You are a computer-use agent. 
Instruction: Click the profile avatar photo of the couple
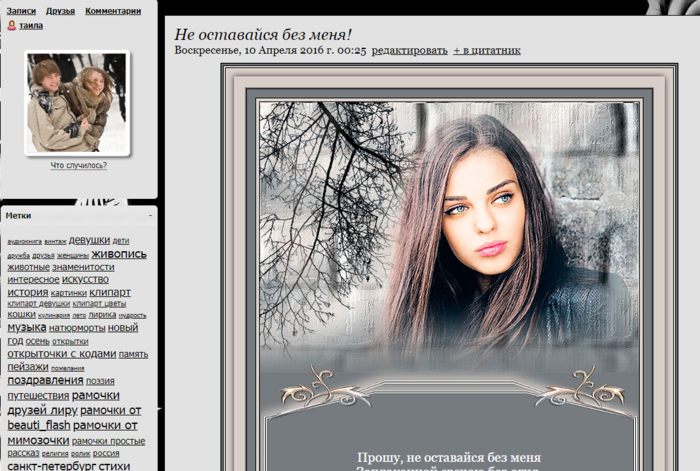[77, 103]
